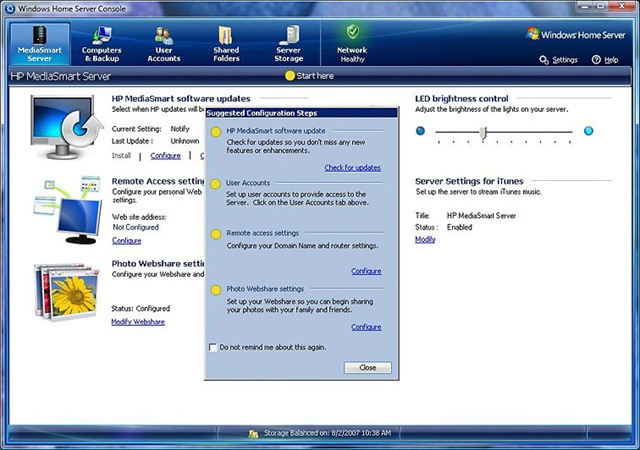
Task: Click the Help question mark icon
Action: [x=596, y=60]
